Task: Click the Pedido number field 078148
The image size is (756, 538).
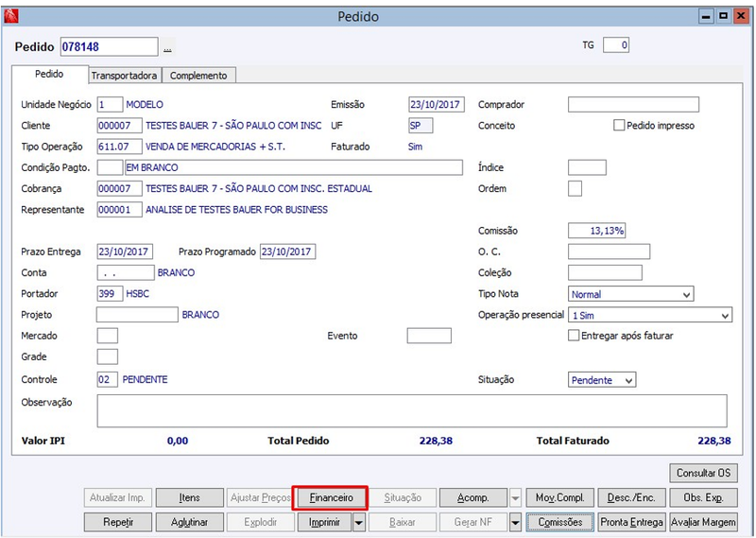Action: pyautogui.click(x=109, y=47)
